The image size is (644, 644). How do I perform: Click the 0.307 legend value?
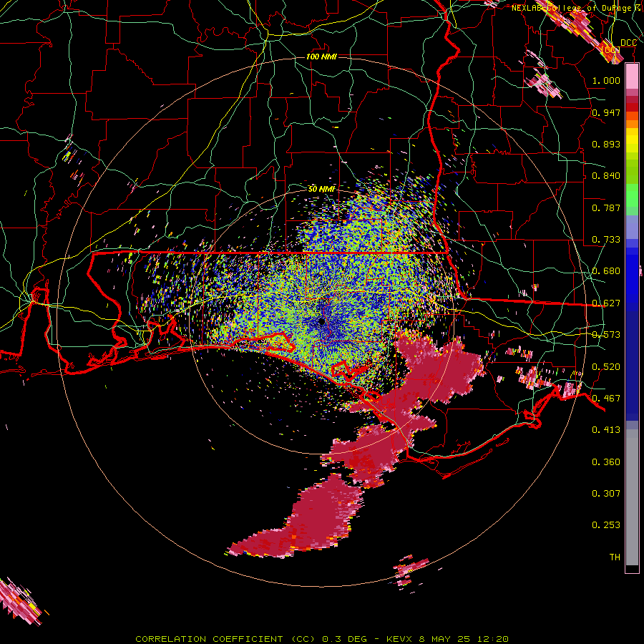606,493
